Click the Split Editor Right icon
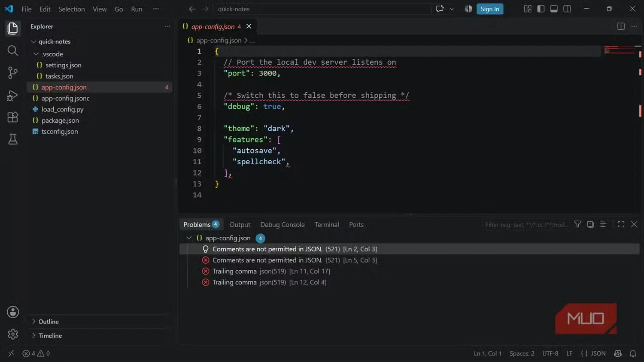This screenshot has height=362, width=644. 621,26
